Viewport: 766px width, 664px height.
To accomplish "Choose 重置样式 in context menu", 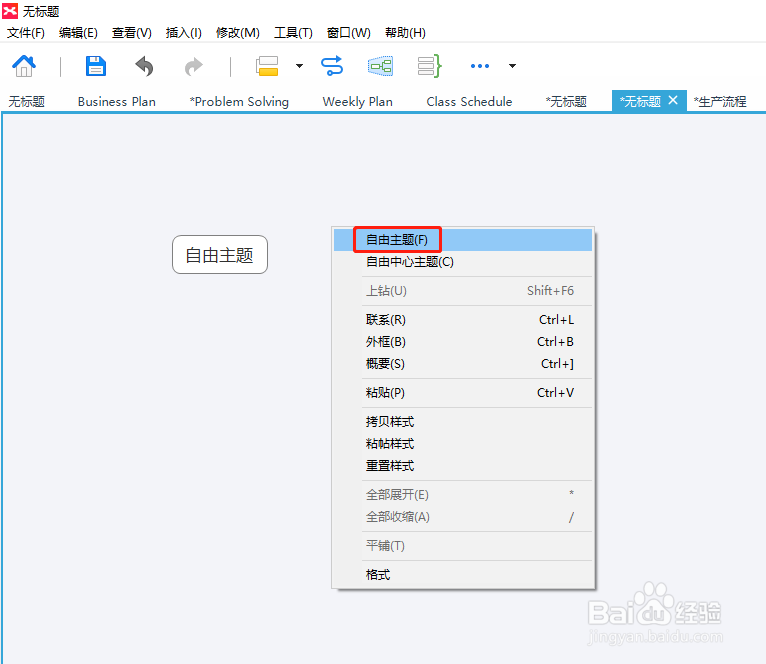I will [x=463, y=466].
